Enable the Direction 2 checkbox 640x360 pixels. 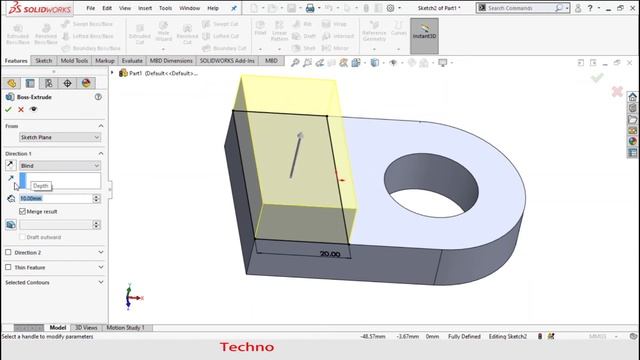(8, 252)
